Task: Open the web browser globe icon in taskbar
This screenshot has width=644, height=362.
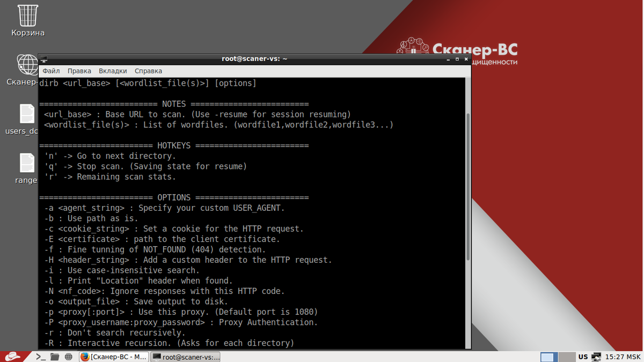Action: (68, 356)
